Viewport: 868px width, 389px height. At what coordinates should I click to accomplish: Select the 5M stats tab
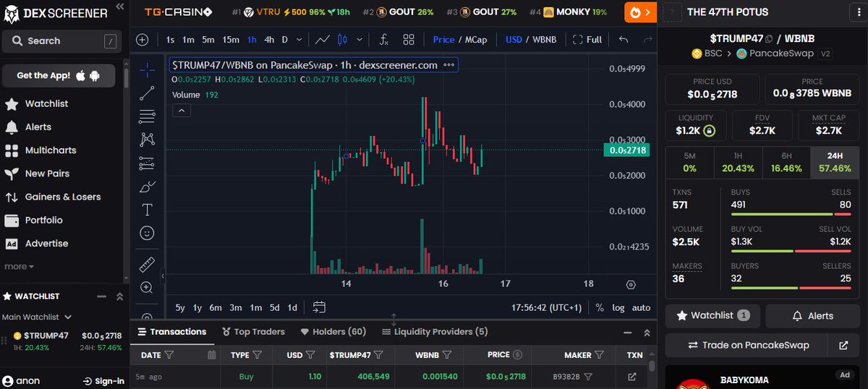[689, 161]
